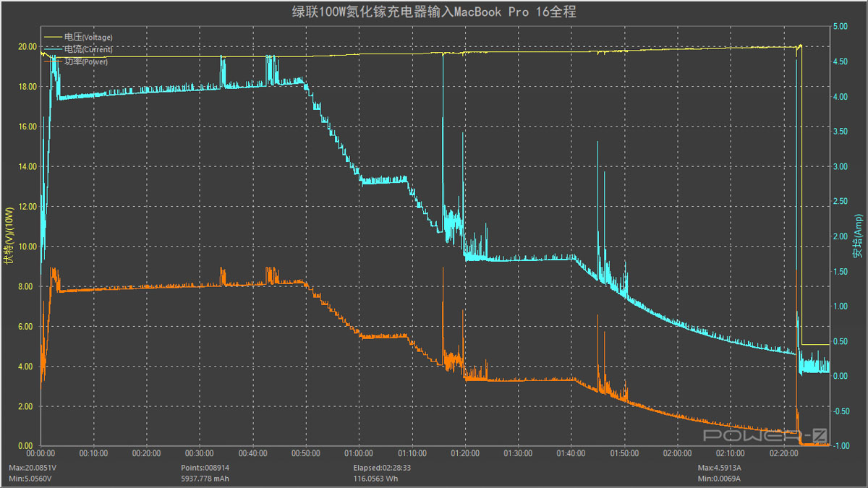Click the right axis title 安培(Amp)

tap(858, 236)
